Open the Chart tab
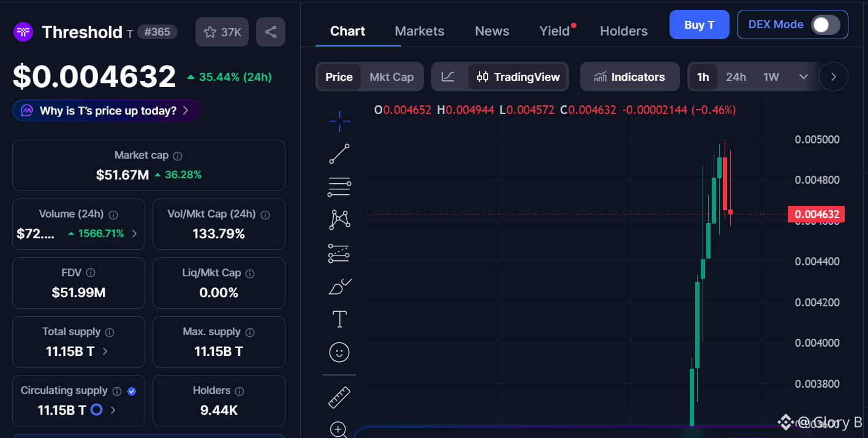The image size is (868, 438). click(x=347, y=31)
